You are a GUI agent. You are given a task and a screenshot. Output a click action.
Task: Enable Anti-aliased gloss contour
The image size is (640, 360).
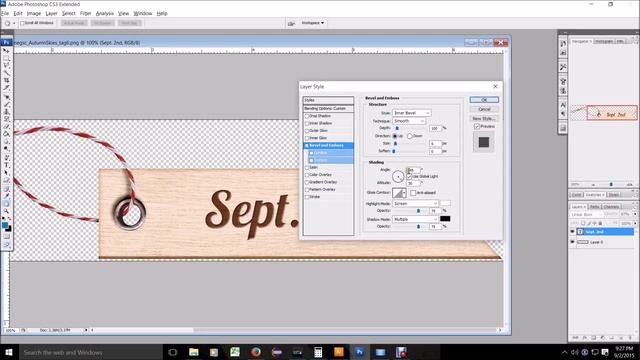(413, 193)
